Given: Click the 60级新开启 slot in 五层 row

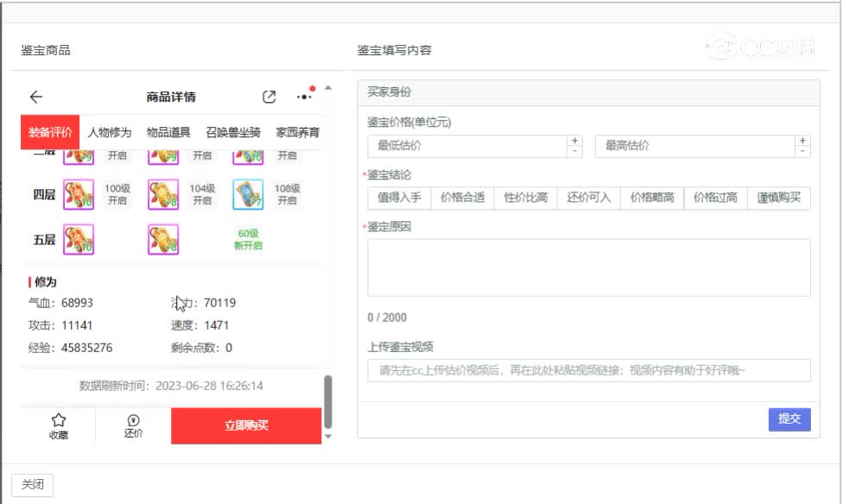Looking at the screenshot, I should [x=247, y=240].
